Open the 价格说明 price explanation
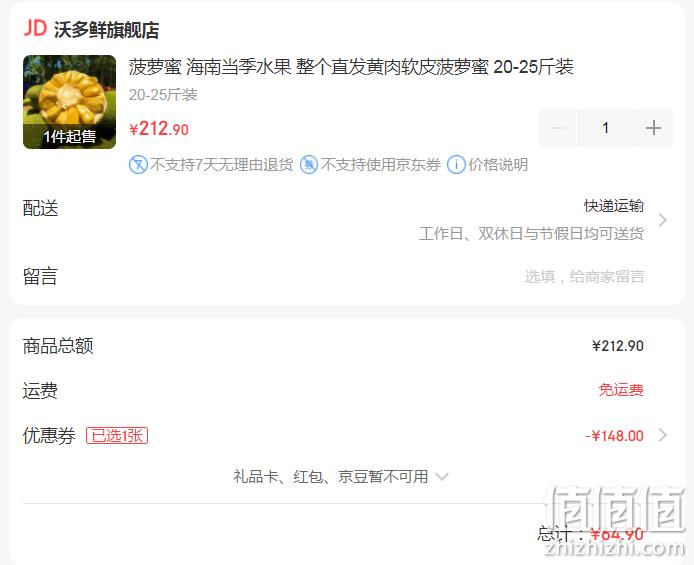This screenshot has width=694, height=565. tap(498, 165)
